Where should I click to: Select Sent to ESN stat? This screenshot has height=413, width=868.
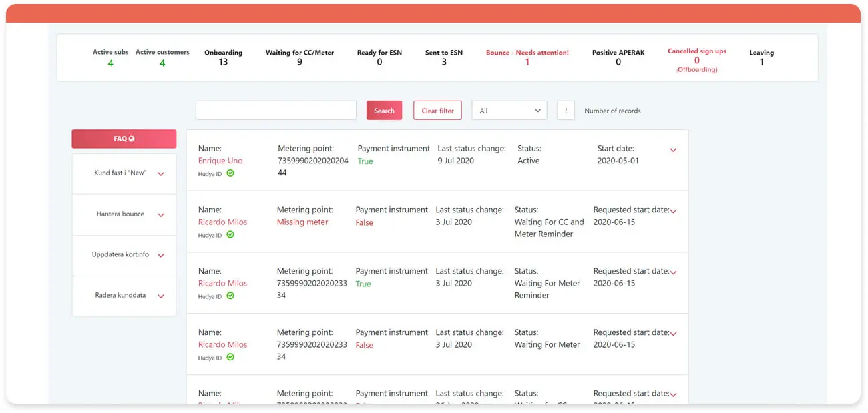[x=444, y=57]
